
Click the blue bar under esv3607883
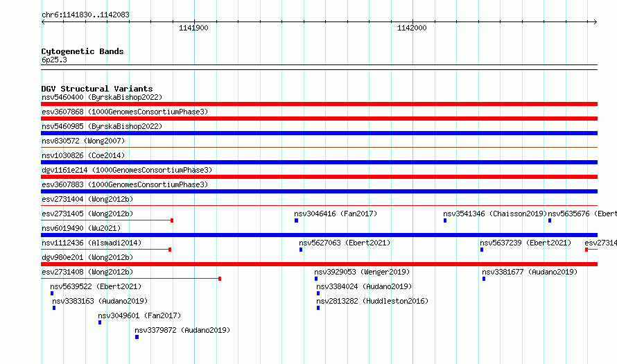pyautogui.click(x=319, y=191)
